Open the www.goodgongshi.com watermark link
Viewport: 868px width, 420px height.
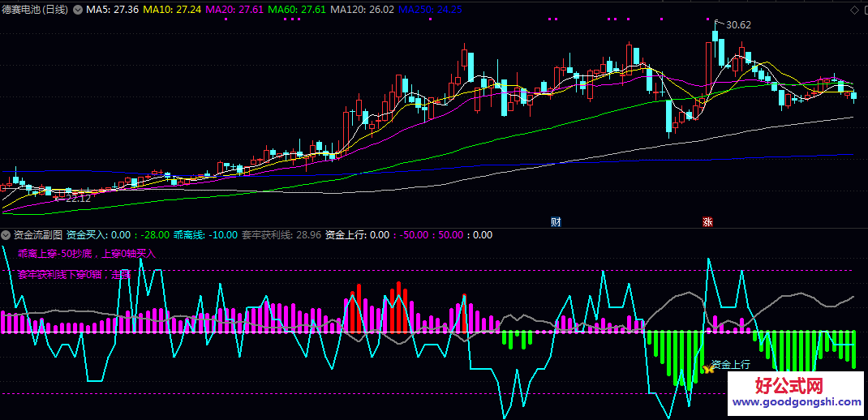797,401
